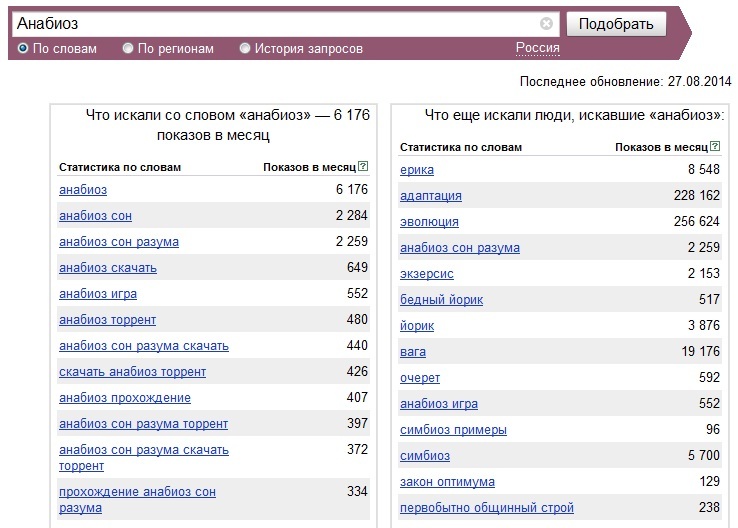
Task: Open 'анабиоз игра' link in right table
Action: point(439,404)
